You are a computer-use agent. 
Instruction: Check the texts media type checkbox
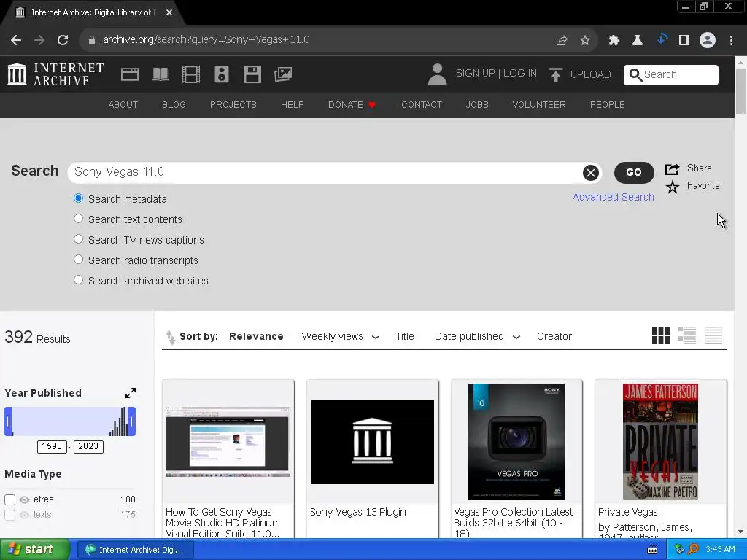click(x=9, y=515)
